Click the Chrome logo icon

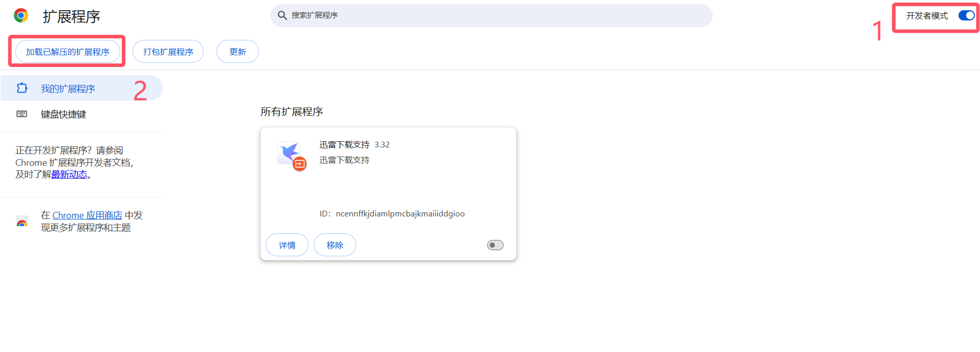(21, 16)
